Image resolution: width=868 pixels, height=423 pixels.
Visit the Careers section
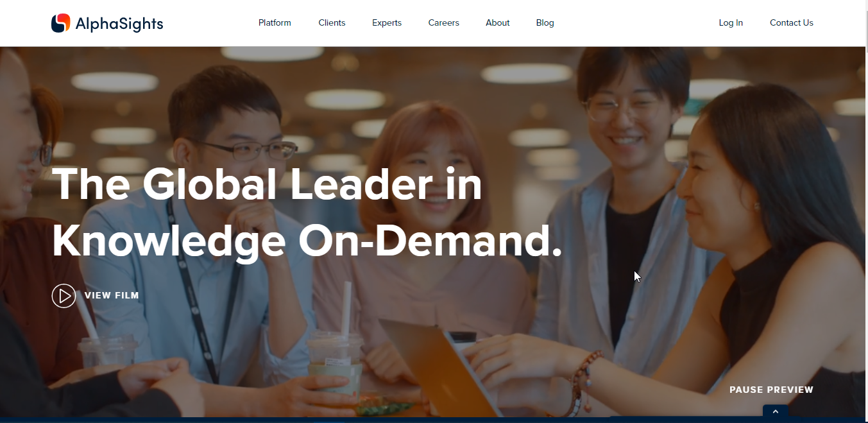coord(444,22)
